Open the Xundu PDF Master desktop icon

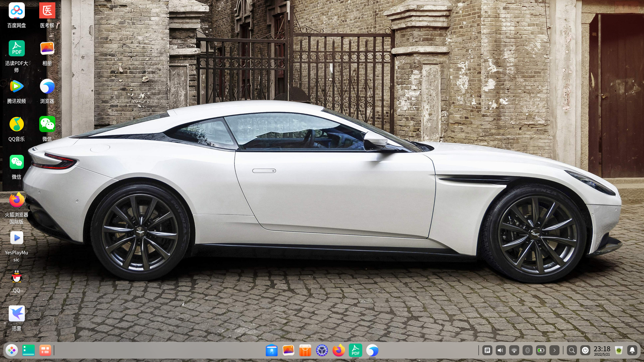pyautogui.click(x=16, y=49)
